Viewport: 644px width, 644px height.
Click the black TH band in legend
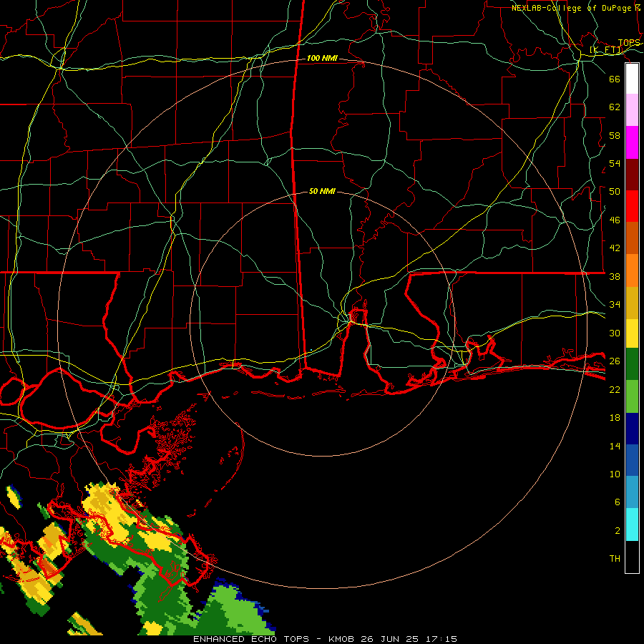click(x=632, y=557)
